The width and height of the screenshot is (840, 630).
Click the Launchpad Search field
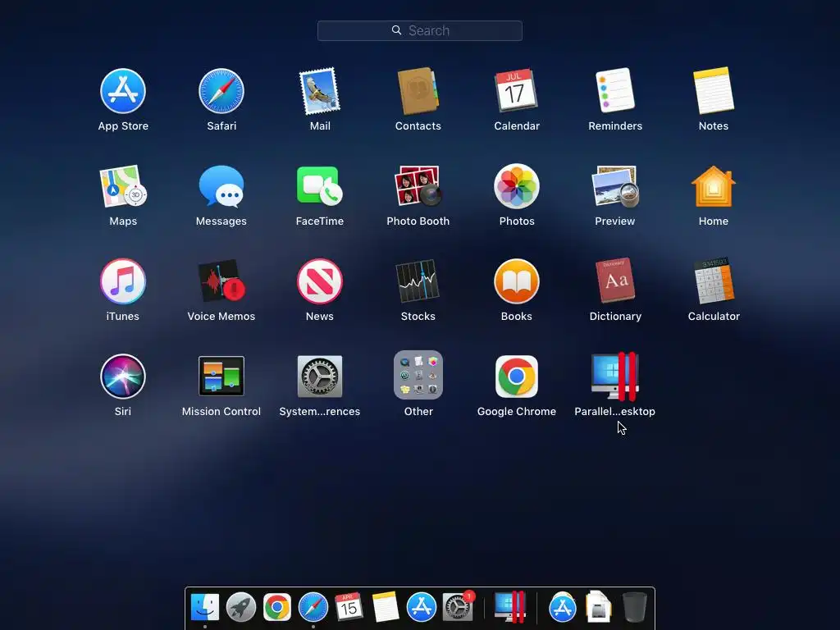[419, 30]
